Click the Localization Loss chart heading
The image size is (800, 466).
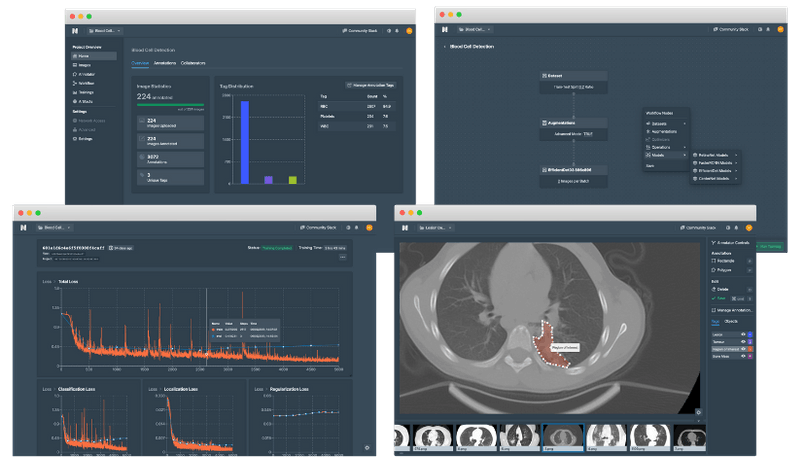(181, 389)
